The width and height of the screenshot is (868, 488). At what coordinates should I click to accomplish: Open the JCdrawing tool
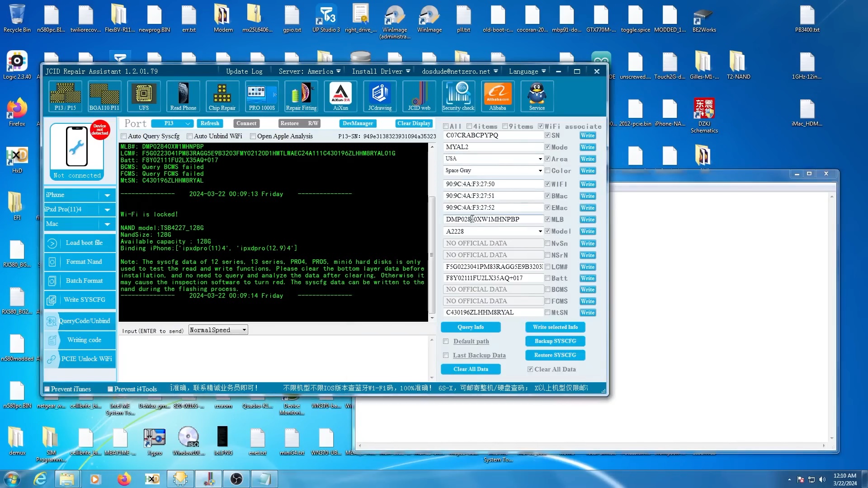pyautogui.click(x=380, y=96)
